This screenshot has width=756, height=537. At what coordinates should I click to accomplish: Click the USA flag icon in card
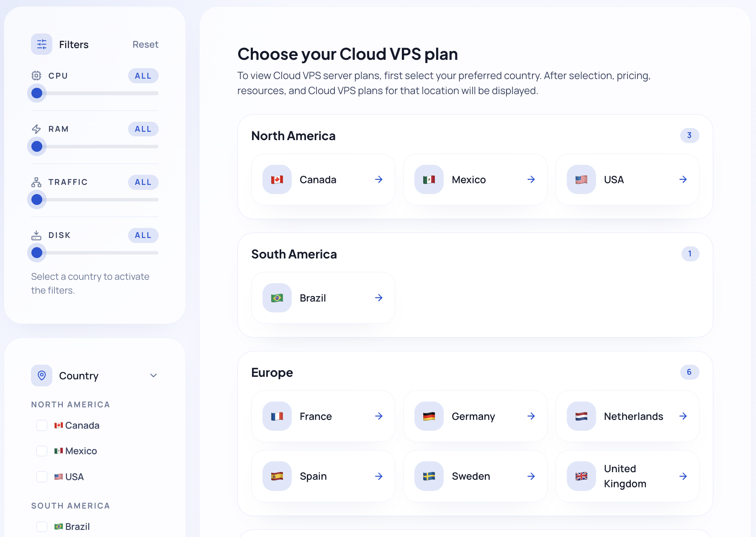pyautogui.click(x=581, y=179)
